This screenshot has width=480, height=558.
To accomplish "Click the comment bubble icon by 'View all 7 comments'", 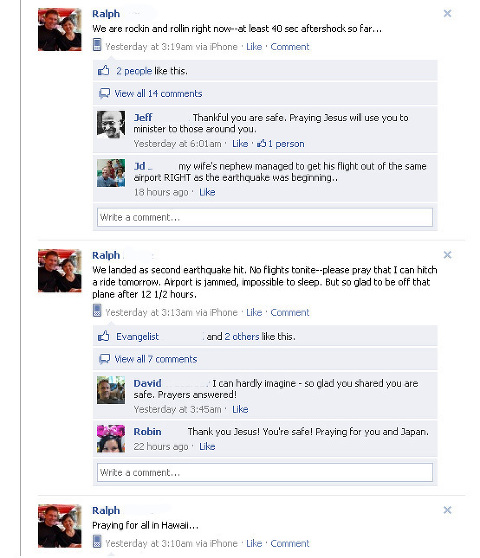I will click(x=104, y=359).
